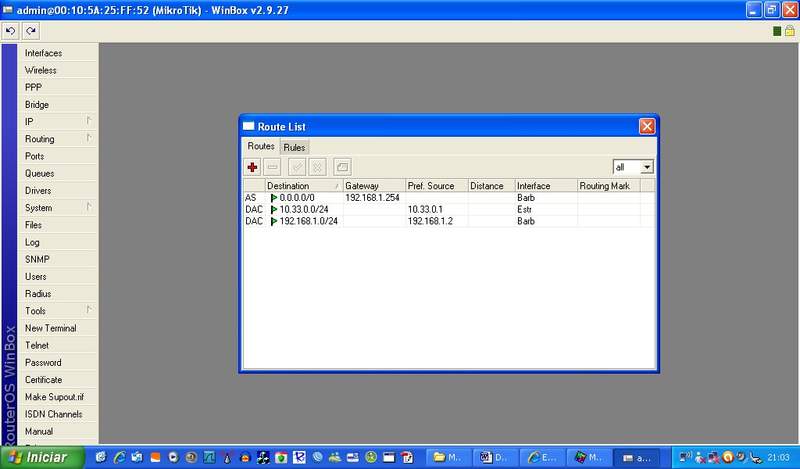Click the Routing Mark column header
The width and height of the screenshot is (800, 469).
point(609,186)
